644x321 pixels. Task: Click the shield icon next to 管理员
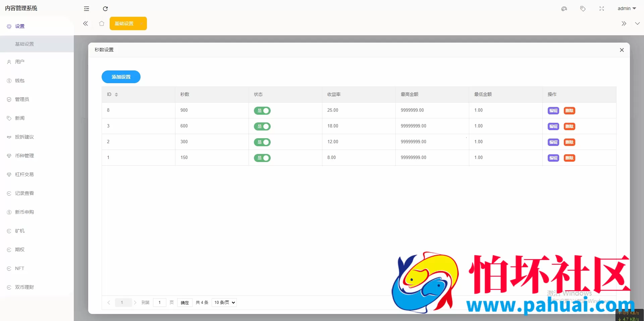(x=9, y=100)
